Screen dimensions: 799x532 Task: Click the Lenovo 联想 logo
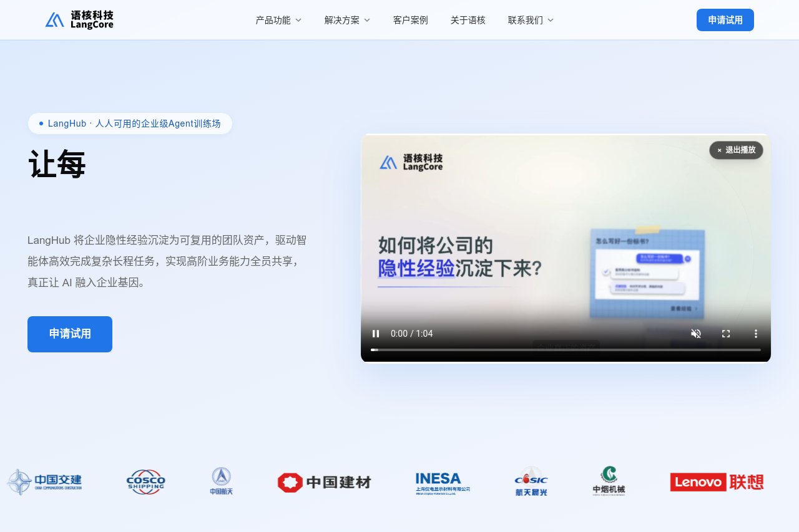pyautogui.click(x=717, y=482)
